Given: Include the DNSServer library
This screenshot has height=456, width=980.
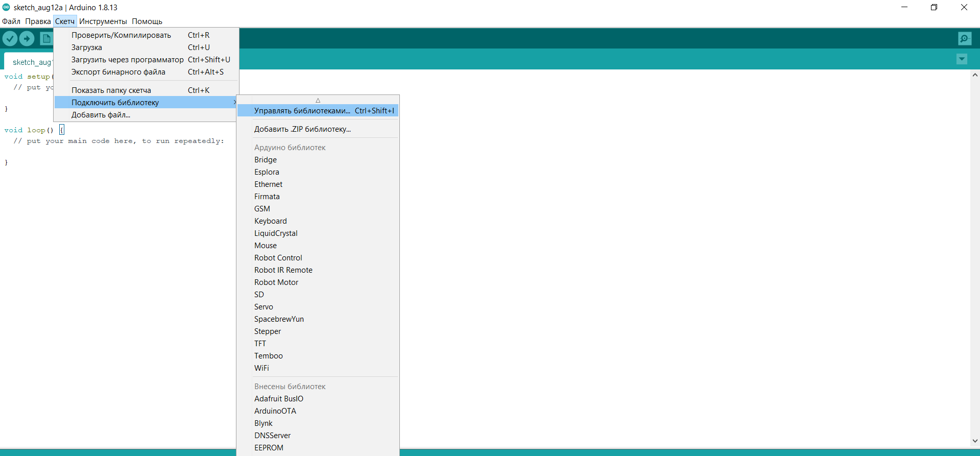Looking at the screenshot, I should [318, 436].
